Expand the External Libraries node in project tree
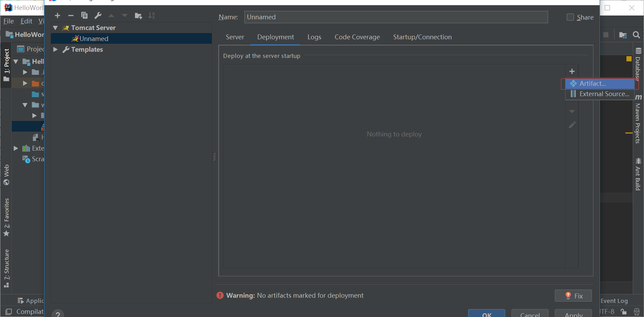The image size is (644, 317). [x=16, y=148]
